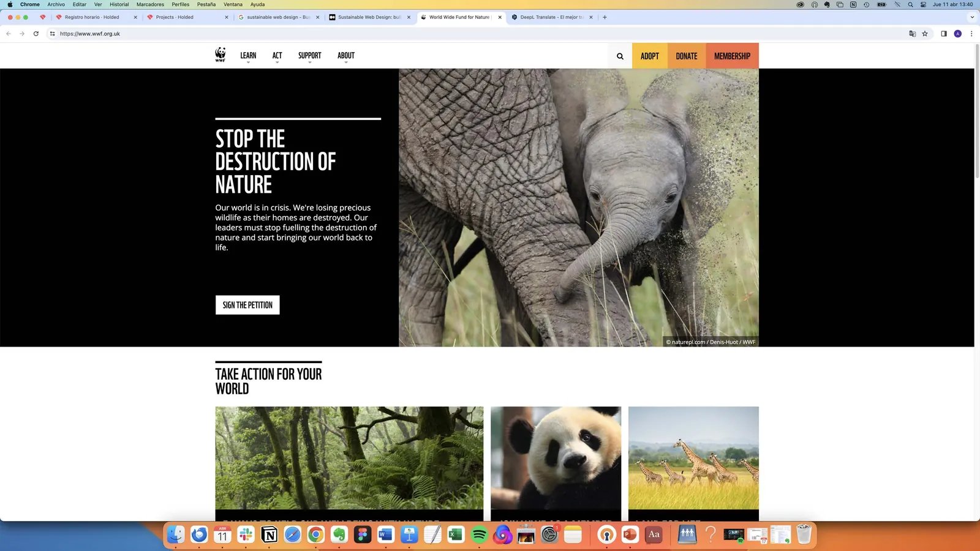Click the DONATE button

point(687,56)
